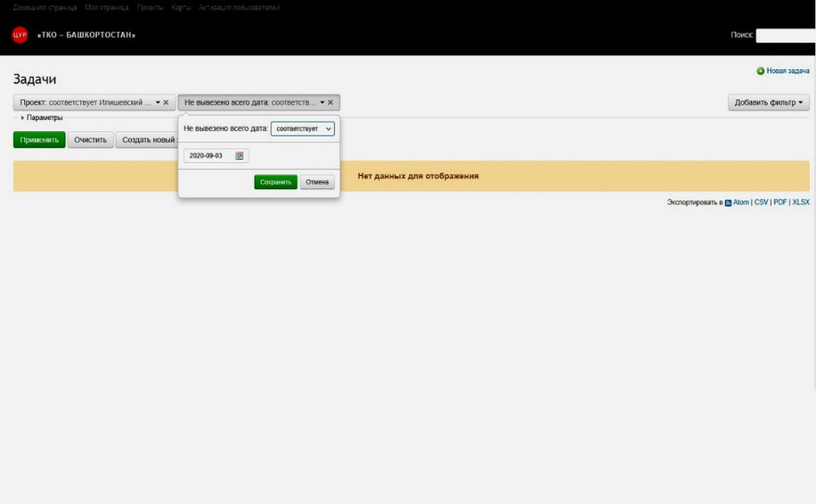The image size is (816, 504).
Task: Toggle the Не вывезено всего дата filter arrow
Action: coord(322,103)
